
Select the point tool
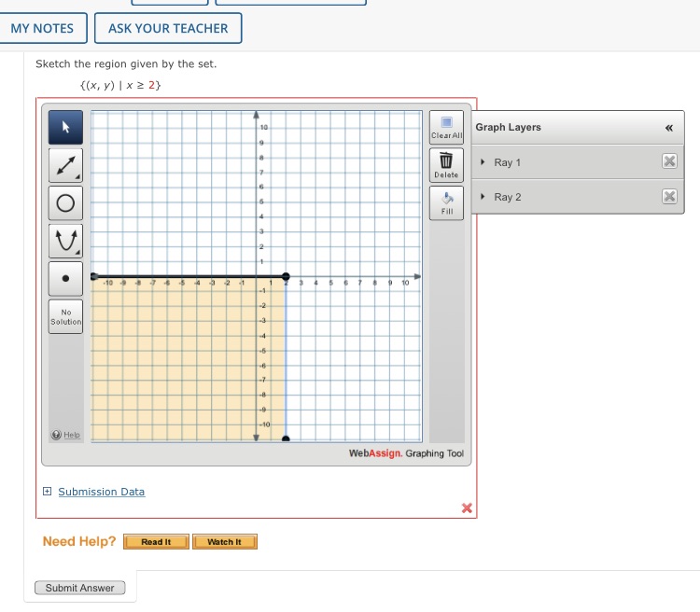click(x=65, y=279)
